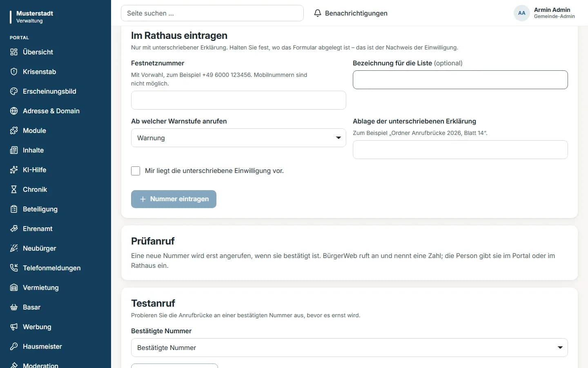Tick the signed consent checkbox
Image resolution: width=588 pixels, height=368 pixels.
[136, 171]
